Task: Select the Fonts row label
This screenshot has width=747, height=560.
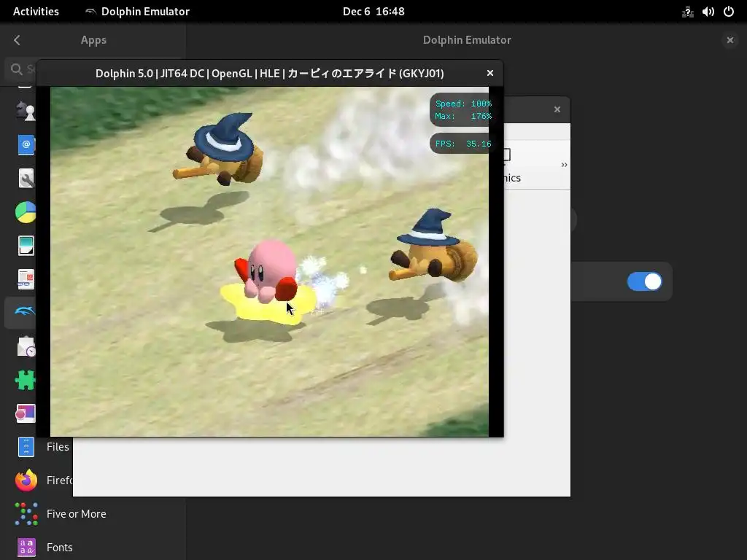Action: click(x=60, y=548)
